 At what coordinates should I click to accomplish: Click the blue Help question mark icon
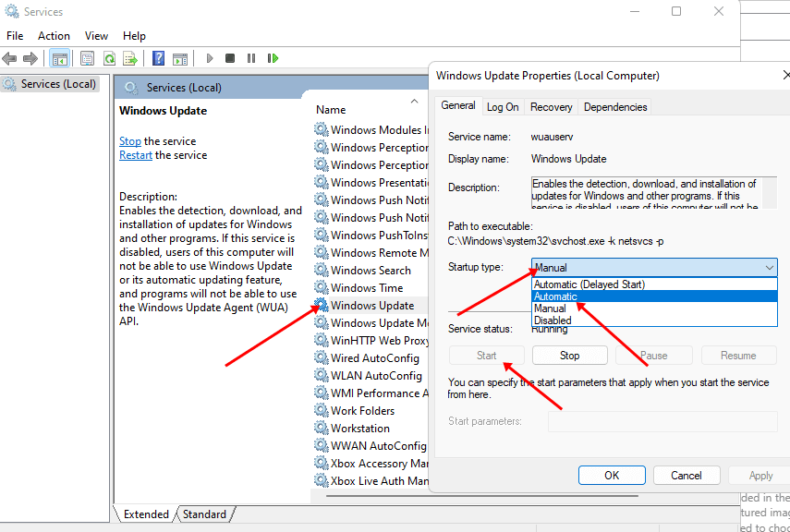[x=158, y=58]
